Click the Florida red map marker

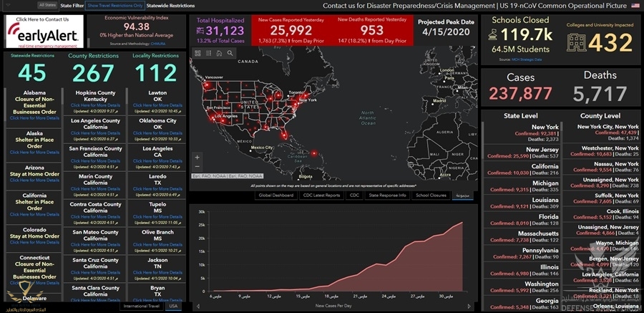pyautogui.click(x=284, y=134)
